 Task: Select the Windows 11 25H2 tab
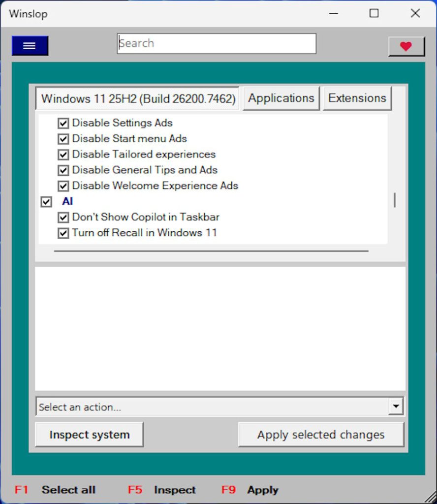138,98
